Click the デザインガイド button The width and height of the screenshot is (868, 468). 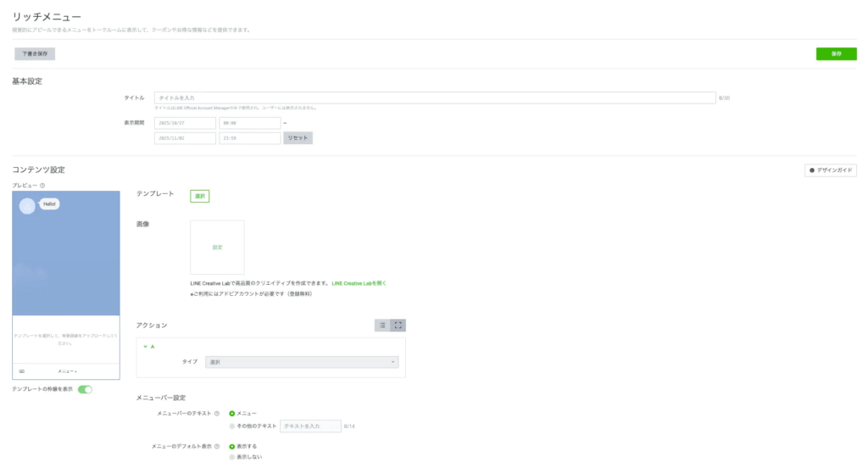tap(831, 170)
